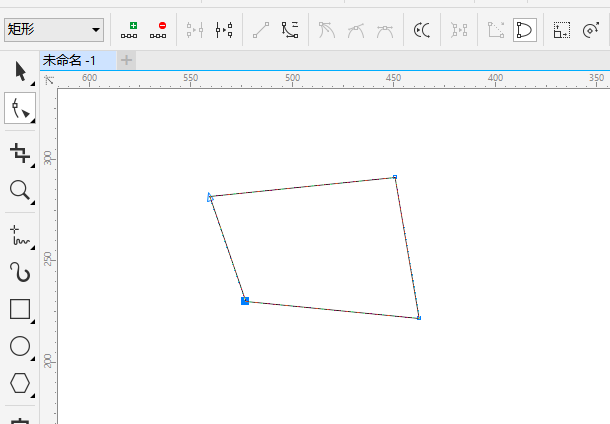The image size is (610, 424).
Task: Click Stretch or Scale Nodes icon
Action: coord(562,30)
